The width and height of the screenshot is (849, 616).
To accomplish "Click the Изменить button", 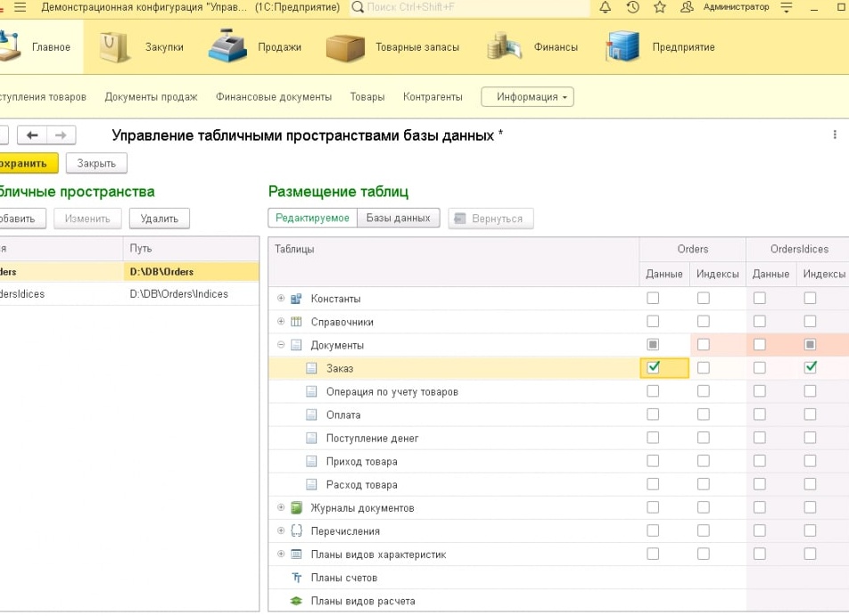I will 87,218.
